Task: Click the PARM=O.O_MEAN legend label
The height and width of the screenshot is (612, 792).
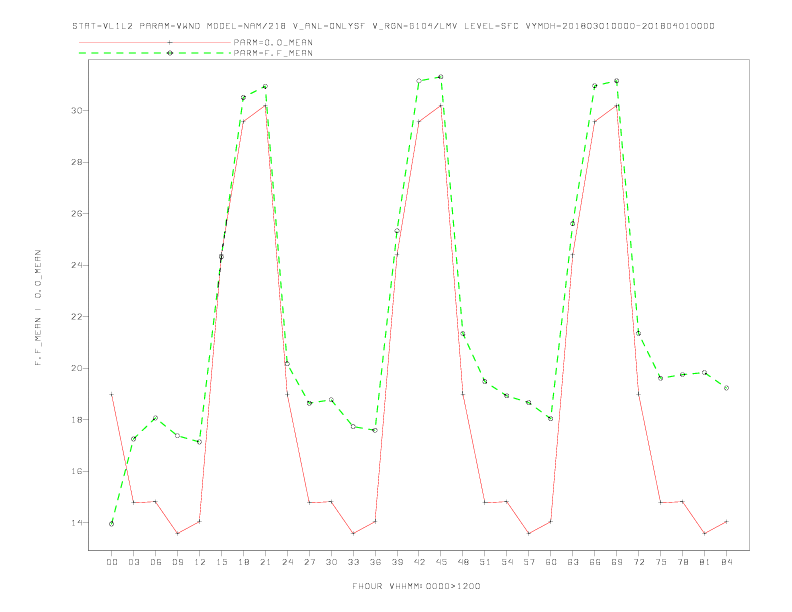Action: pos(273,42)
